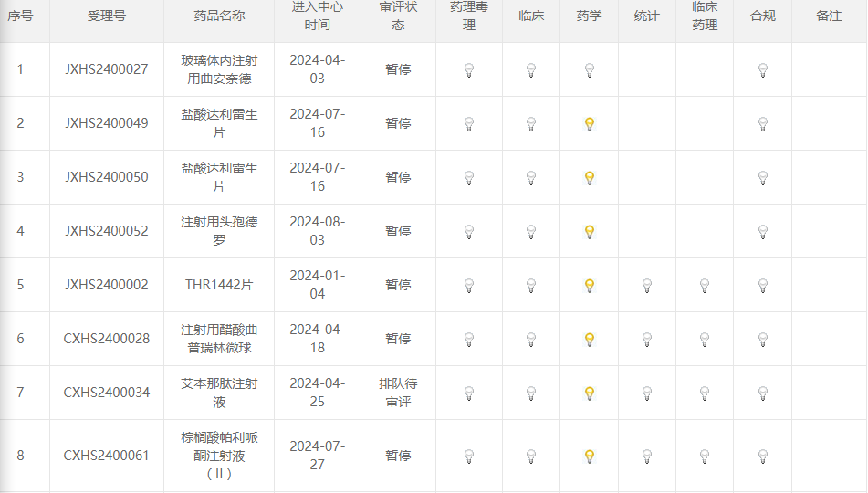This screenshot has height=493, width=868.
Task: Click the 药学 column header
Action: click(589, 16)
